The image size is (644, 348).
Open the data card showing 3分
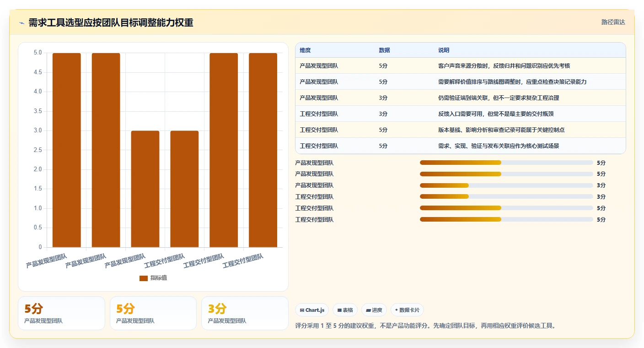pyautogui.click(x=245, y=313)
